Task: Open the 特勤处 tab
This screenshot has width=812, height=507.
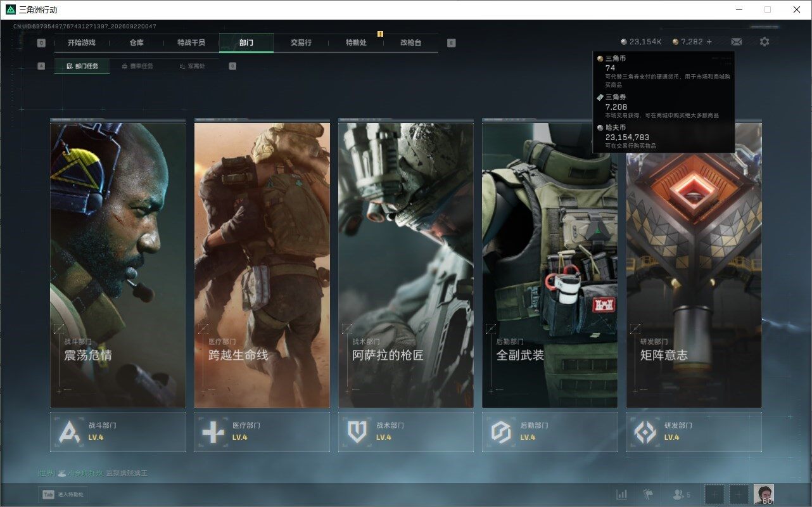Action: pyautogui.click(x=356, y=42)
